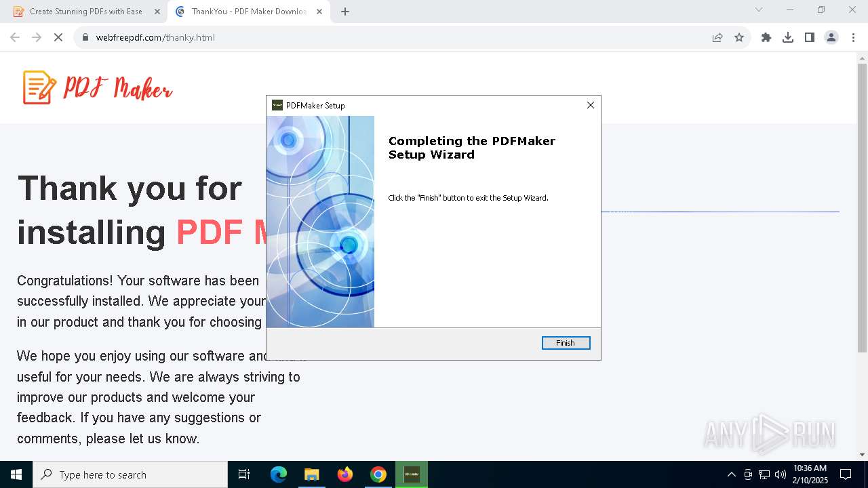Viewport: 868px width, 488px height.
Task: Go forward in browser history
Action: [37, 37]
